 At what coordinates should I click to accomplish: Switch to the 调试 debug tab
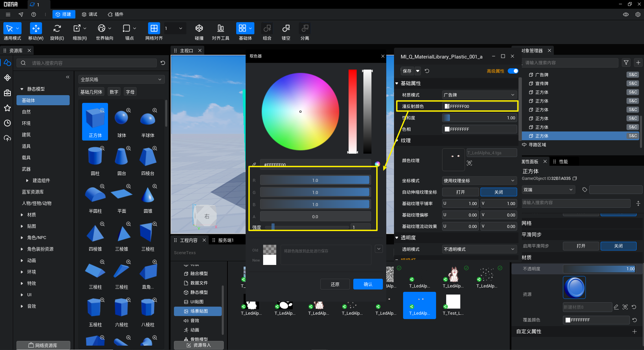click(x=90, y=14)
